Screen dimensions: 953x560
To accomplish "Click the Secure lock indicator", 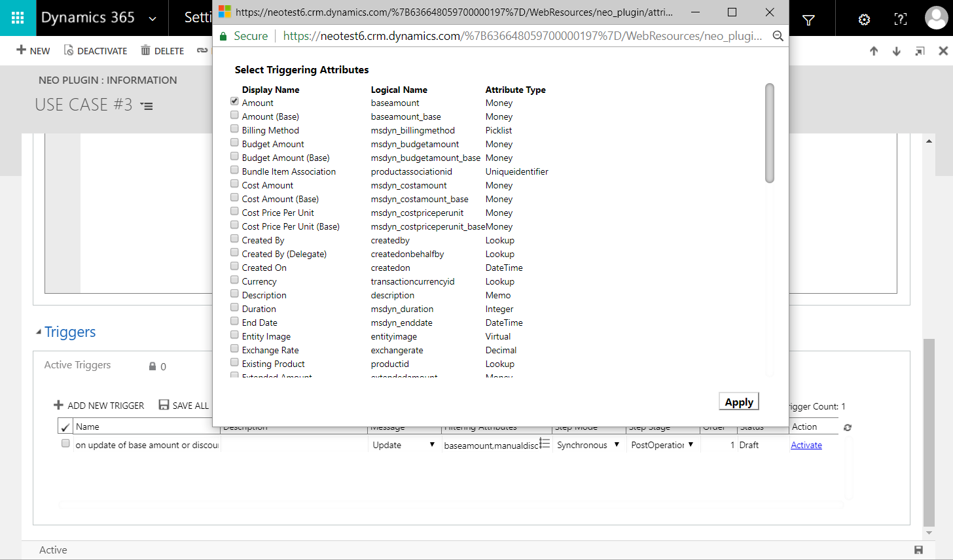I will [x=243, y=36].
